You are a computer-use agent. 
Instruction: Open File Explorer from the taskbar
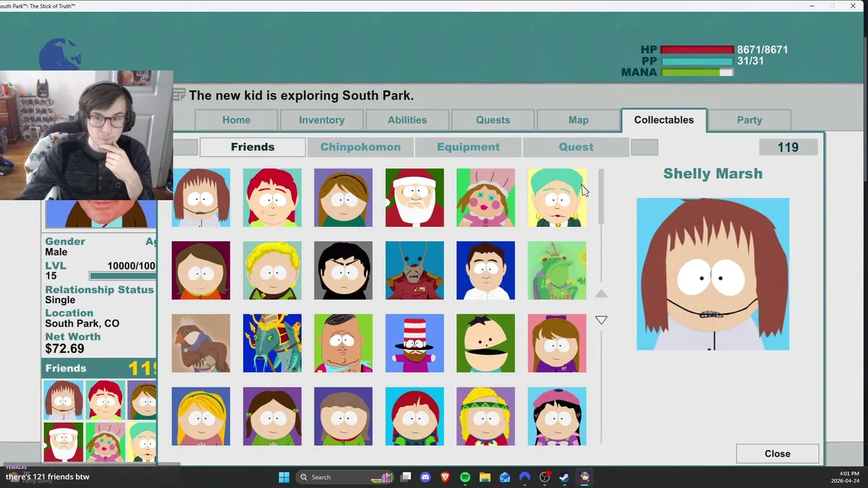click(x=485, y=477)
